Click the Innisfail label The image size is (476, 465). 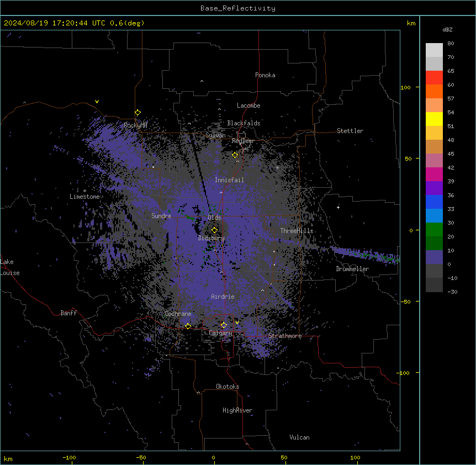pyautogui.click(x=229, y=180)
